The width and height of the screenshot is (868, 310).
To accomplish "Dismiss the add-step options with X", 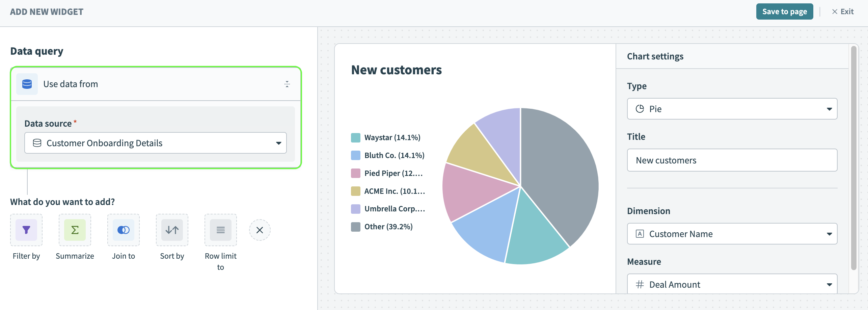I will (260, 230).
